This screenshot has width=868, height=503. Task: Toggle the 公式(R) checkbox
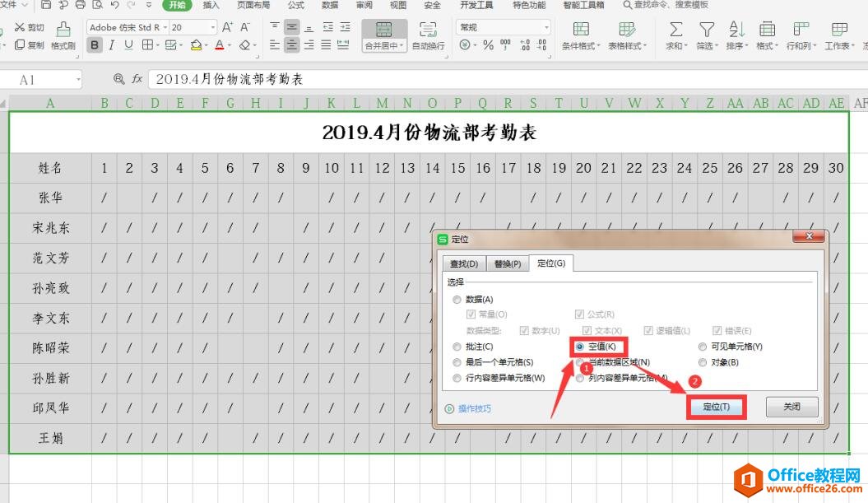[x=579, y=314]
